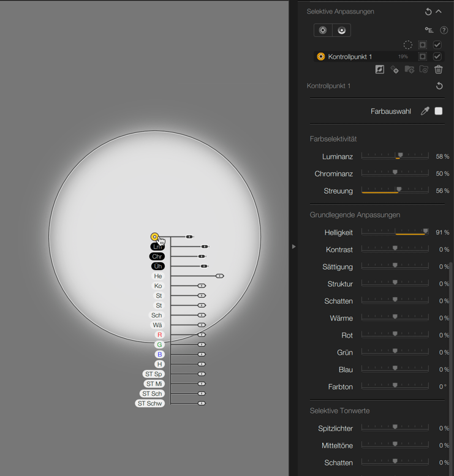Screen dimensions: 454x476
Task: Click the Chr label on the canvas
Action: point(157,257)
